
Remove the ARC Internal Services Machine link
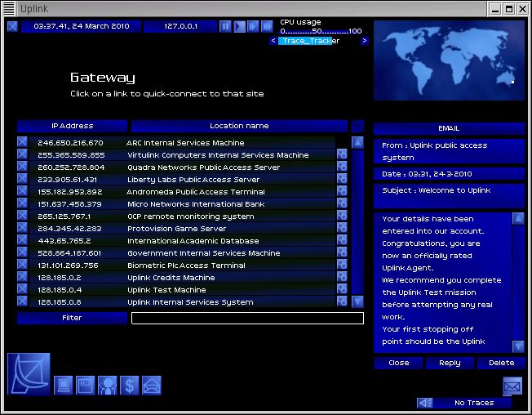(22, 141)
